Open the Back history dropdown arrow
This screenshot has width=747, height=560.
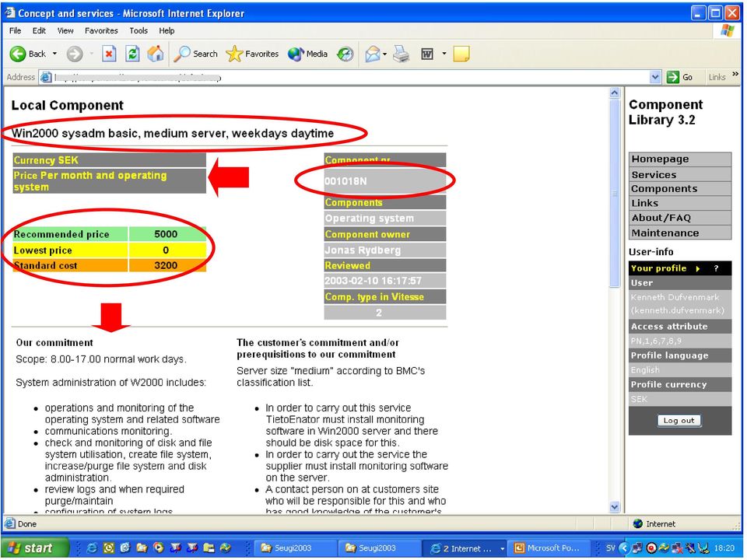point(54,54)
